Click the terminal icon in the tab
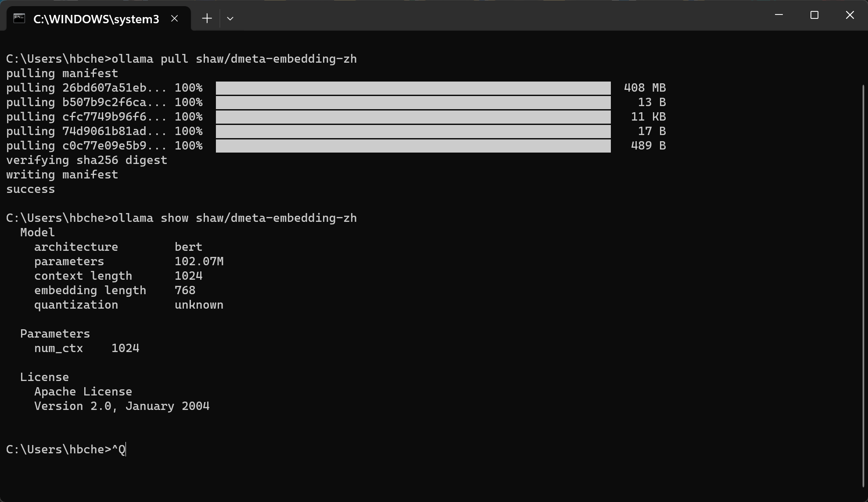 (19, 18)
